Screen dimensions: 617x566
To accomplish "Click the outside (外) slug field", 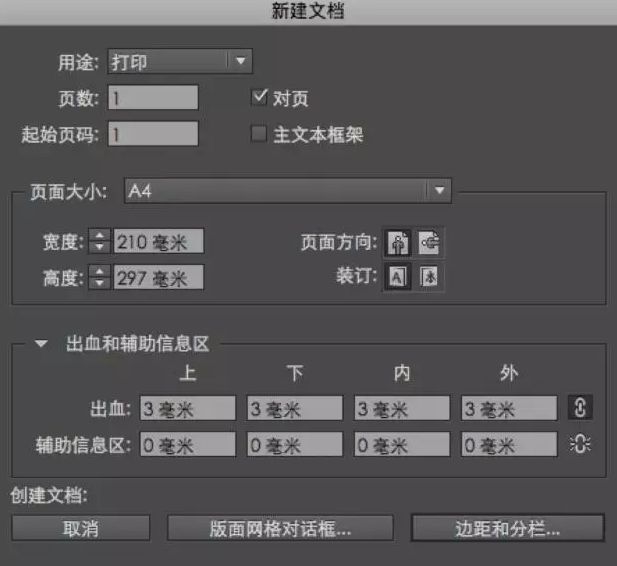I will [x=509, y=444].
